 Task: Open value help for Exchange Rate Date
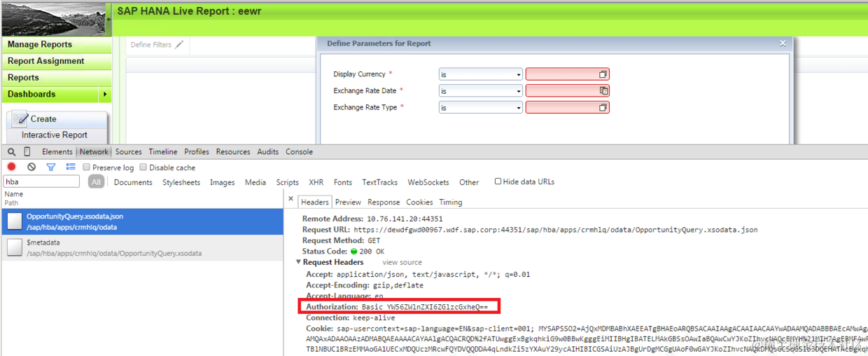(603, 91)
